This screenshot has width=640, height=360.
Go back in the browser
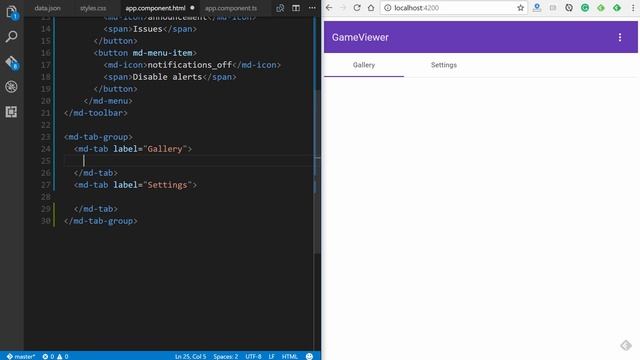[329, 8]
